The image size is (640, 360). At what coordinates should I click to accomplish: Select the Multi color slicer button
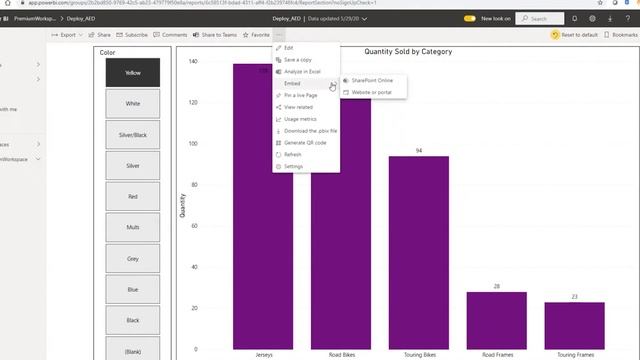133,227
